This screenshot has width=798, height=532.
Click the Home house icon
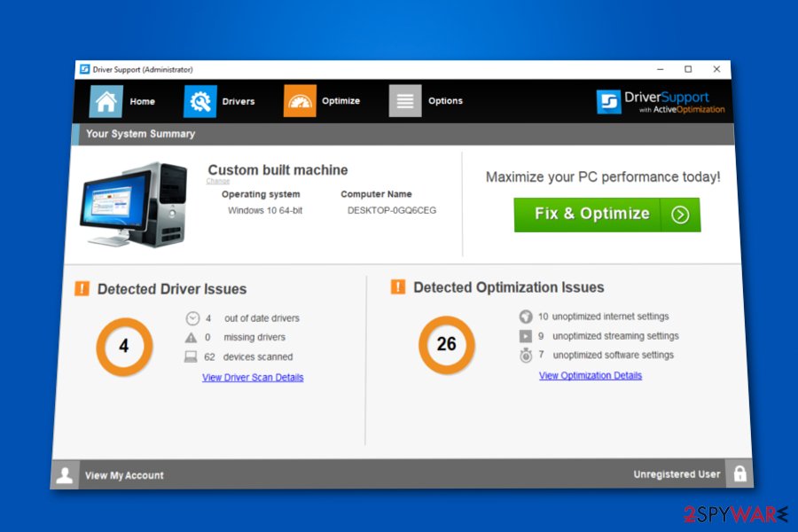106,101
